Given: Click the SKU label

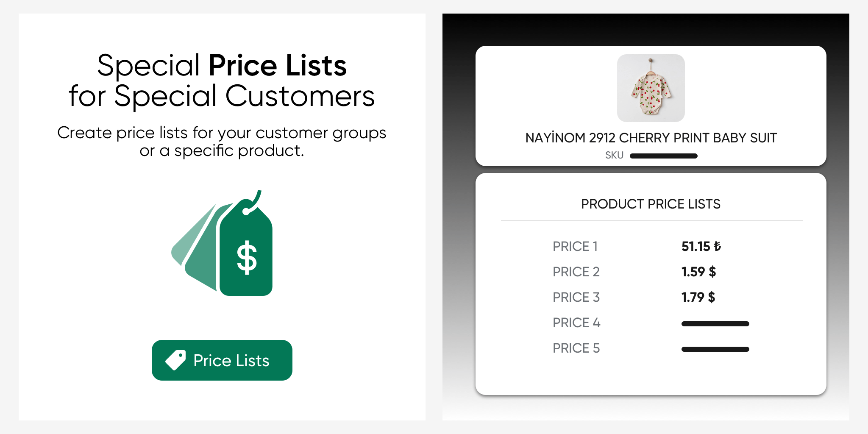Looking at the screenshot, I should click(614, 156).
